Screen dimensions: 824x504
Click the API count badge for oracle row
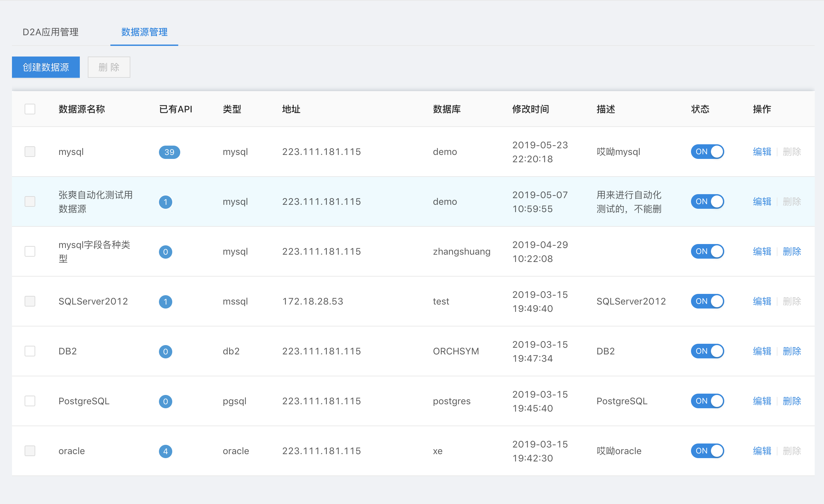(x=165, y=451)
